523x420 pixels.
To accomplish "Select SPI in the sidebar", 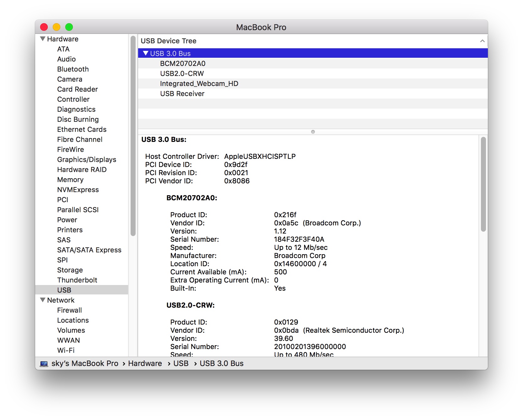I will pyautogui.click(x=62, y=260).
